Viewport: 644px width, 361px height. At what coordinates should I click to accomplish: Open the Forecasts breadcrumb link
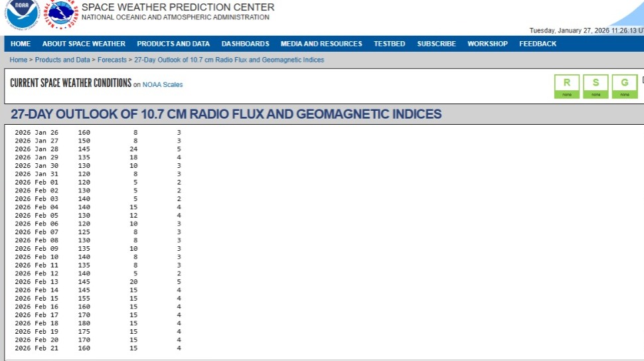tap(113, 60)
